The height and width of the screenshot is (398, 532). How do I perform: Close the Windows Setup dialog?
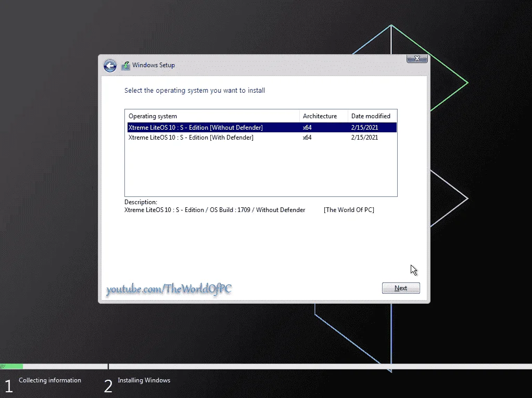pyautogui.click(x=417, y=59)
